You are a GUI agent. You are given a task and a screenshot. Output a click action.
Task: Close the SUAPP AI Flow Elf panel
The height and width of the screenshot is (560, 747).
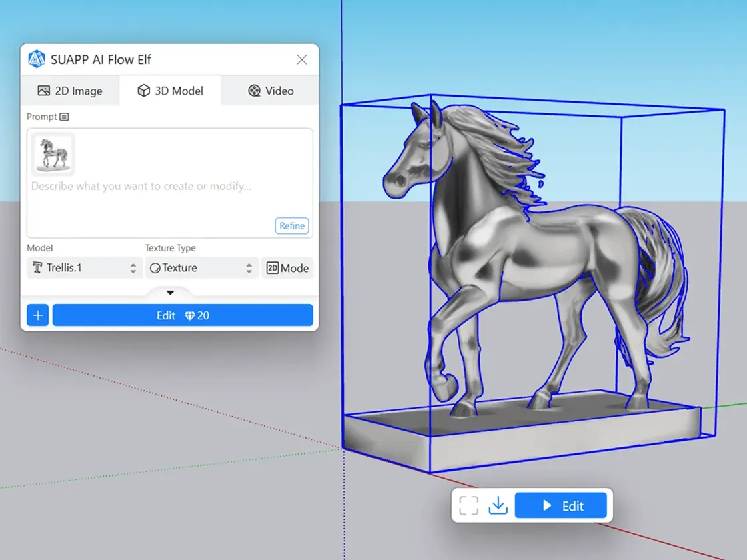point(301,59)
